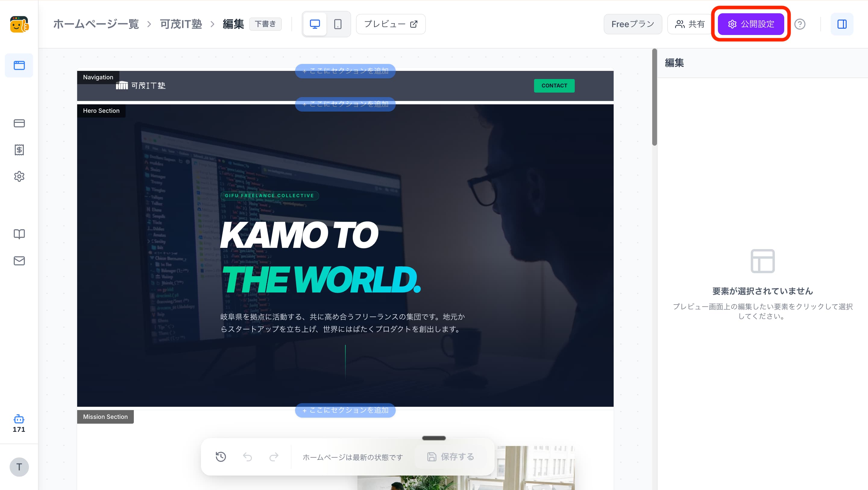The width and height of the screenshot is (868, 490).
Task: Select the KAMO TO heading
Action: pyautogui.click(x=299, y=235)
